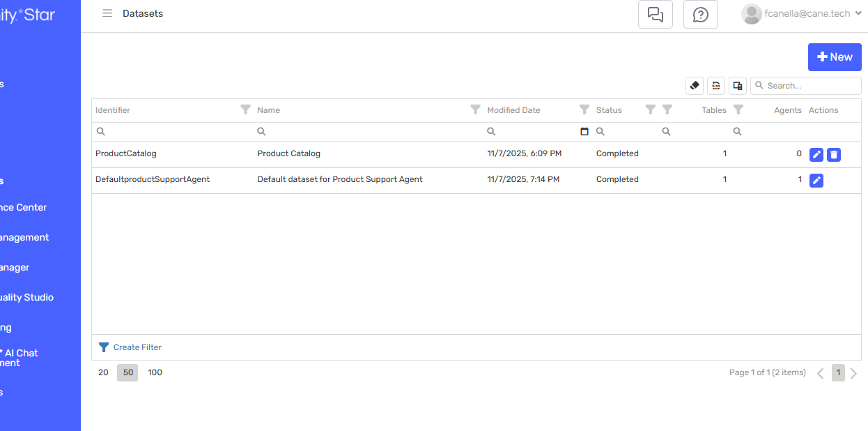868x431 pixels.
Task: Edit the DefaultproductSupportAgent dataset
Action: 816,181
